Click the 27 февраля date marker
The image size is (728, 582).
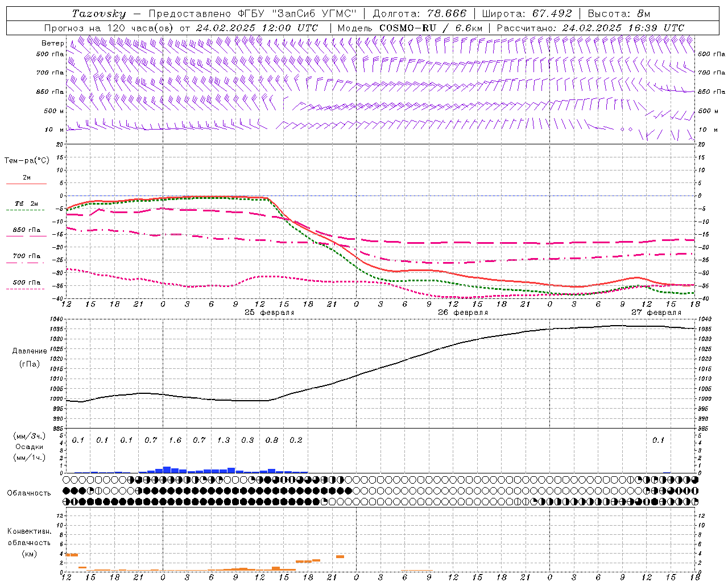pyautogui.click(x=656, y=313)
